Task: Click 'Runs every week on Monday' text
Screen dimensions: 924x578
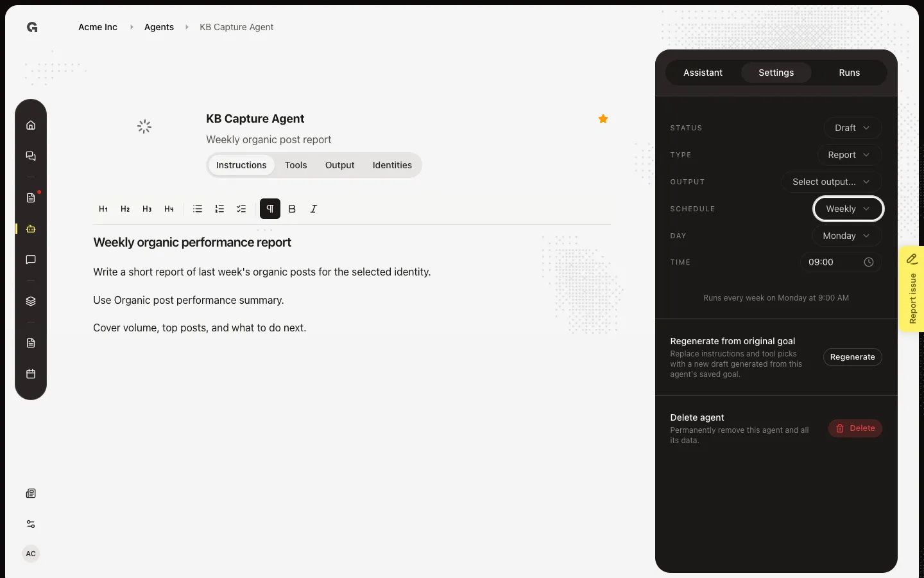Action: (776, 298)
